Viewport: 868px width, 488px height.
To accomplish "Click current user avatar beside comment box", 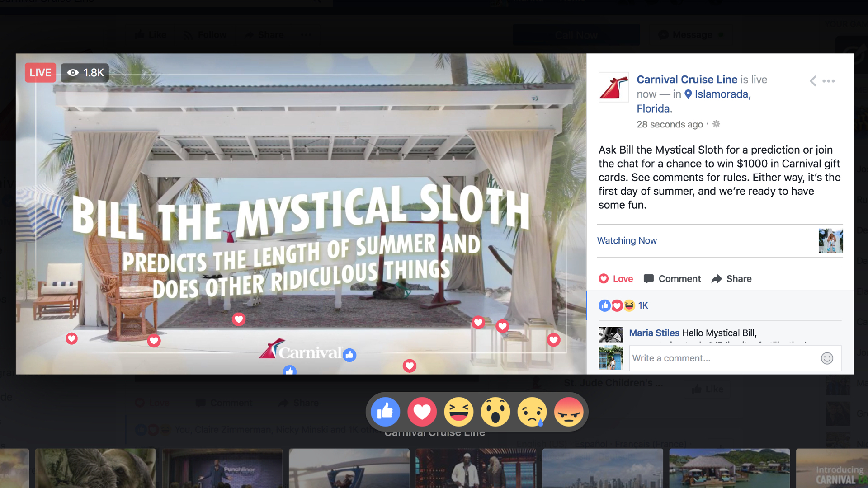I will click(611, 358).
